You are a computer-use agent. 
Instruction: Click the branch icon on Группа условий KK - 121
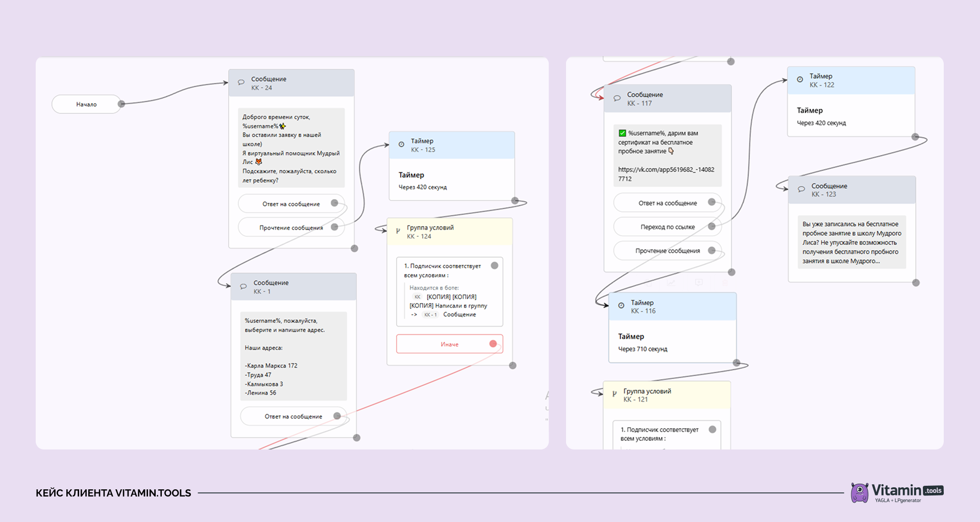point(615,394)
